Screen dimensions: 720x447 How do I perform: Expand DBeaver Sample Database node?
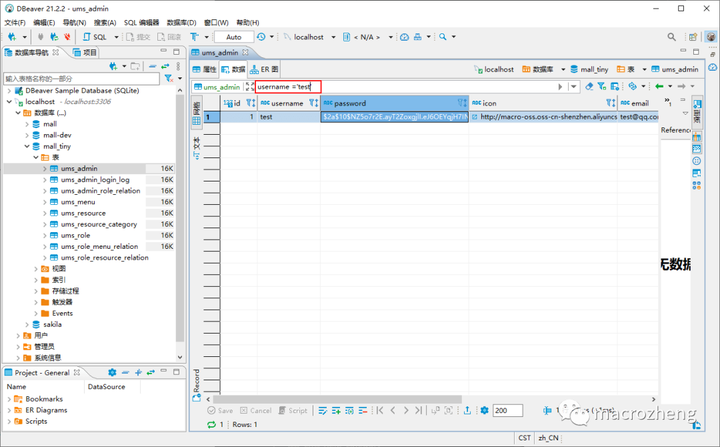[9, 91]
